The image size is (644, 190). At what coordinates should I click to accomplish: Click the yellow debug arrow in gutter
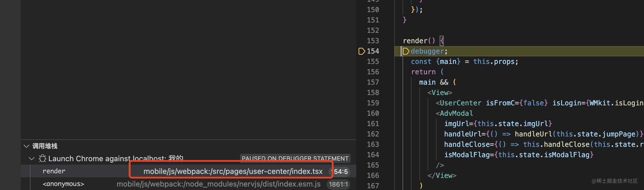361,51
